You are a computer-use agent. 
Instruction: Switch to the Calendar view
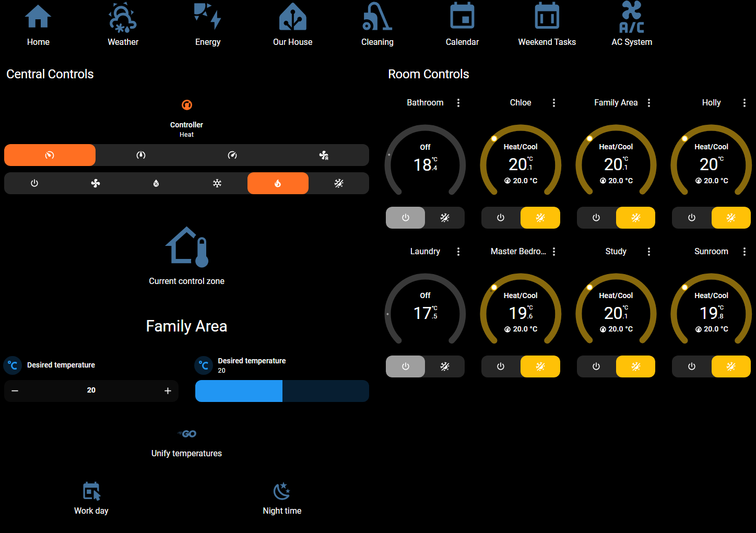tap(462, 25)
